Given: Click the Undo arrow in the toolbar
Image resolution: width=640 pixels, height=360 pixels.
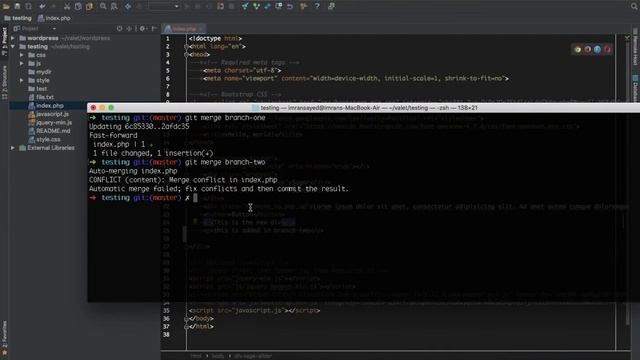Looking at the screenshot, I should coord(42,6).
